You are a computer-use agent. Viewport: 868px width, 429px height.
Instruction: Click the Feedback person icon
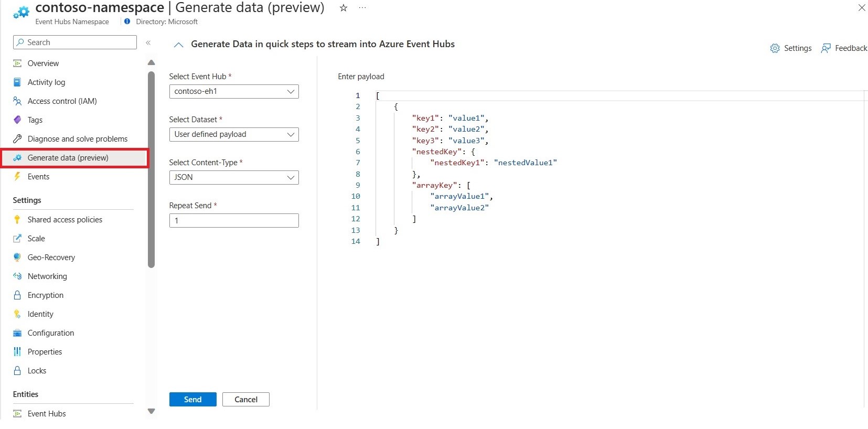click(826, 48)
